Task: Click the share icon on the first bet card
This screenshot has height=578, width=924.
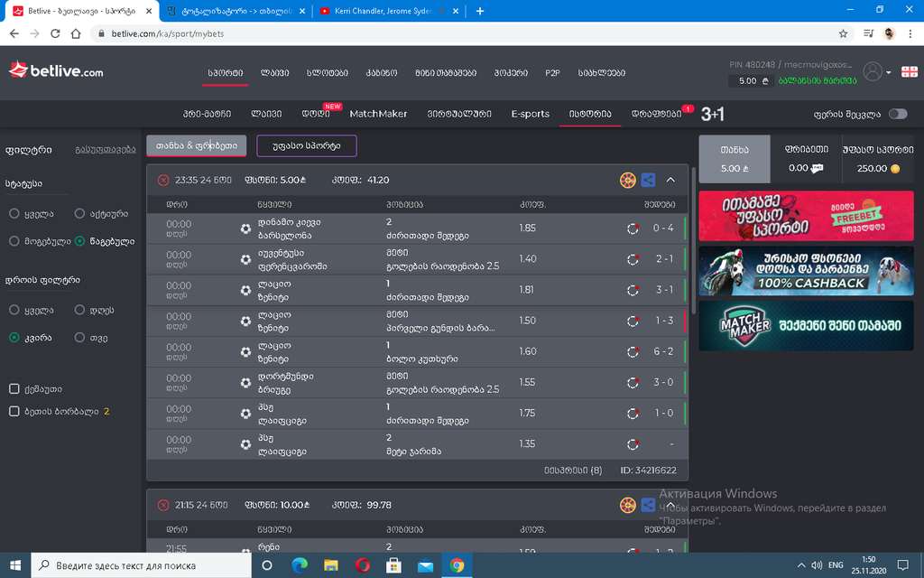Action: point(648,180)
